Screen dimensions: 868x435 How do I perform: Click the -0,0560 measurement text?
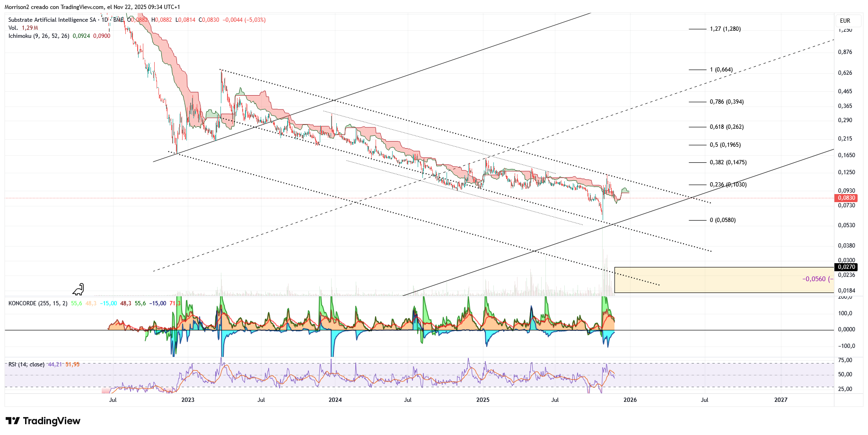pyautogui.click(x=814, y=279)
